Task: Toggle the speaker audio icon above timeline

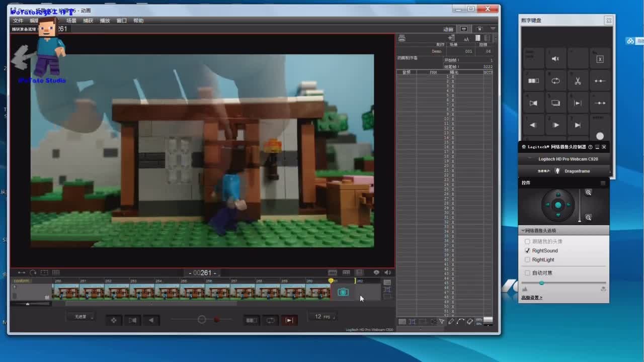Action: pos(388,273)
